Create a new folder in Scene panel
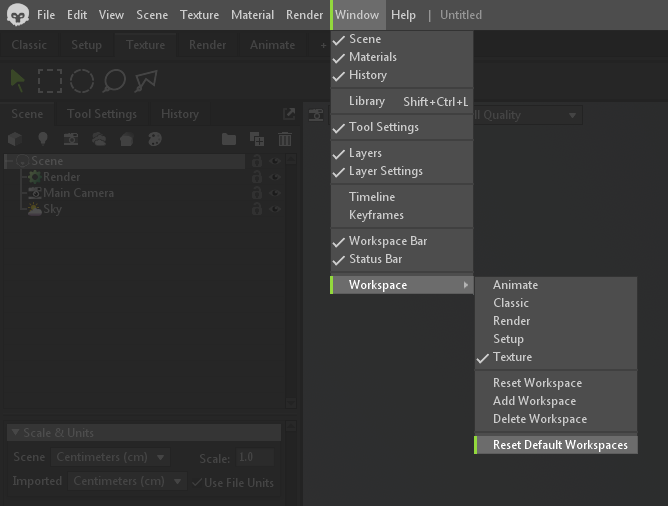This screenshot has width=668, height=506. click(x=229, y=139)
